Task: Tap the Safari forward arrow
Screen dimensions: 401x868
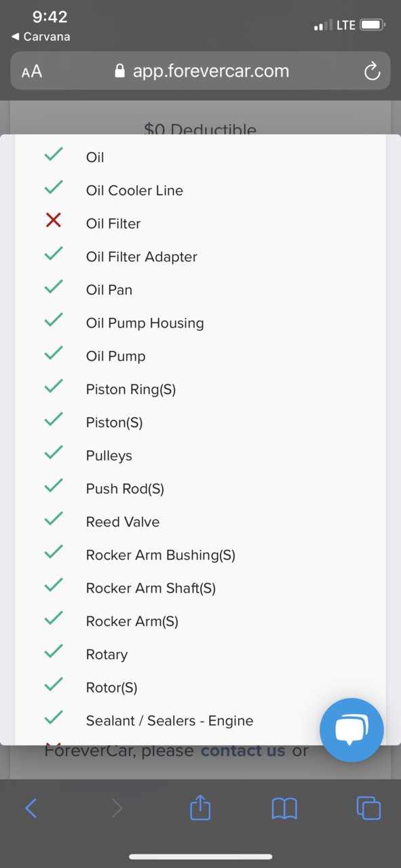Action: [117, 808]
